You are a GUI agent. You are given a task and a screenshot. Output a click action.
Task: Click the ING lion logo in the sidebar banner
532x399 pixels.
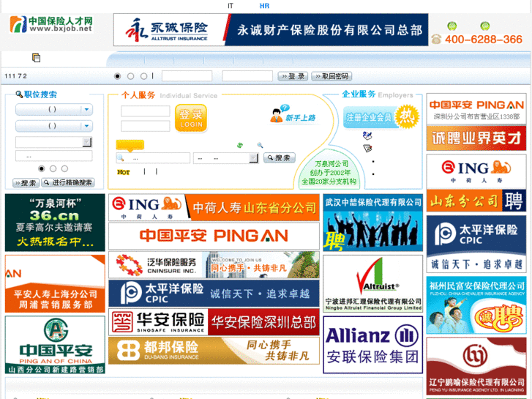(x=501, y=167)
